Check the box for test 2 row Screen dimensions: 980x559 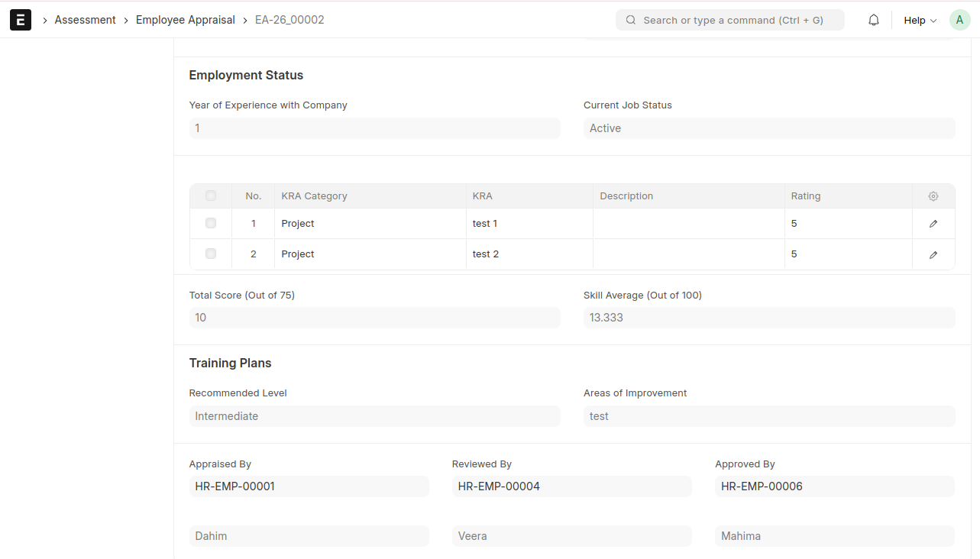point(211,254)
